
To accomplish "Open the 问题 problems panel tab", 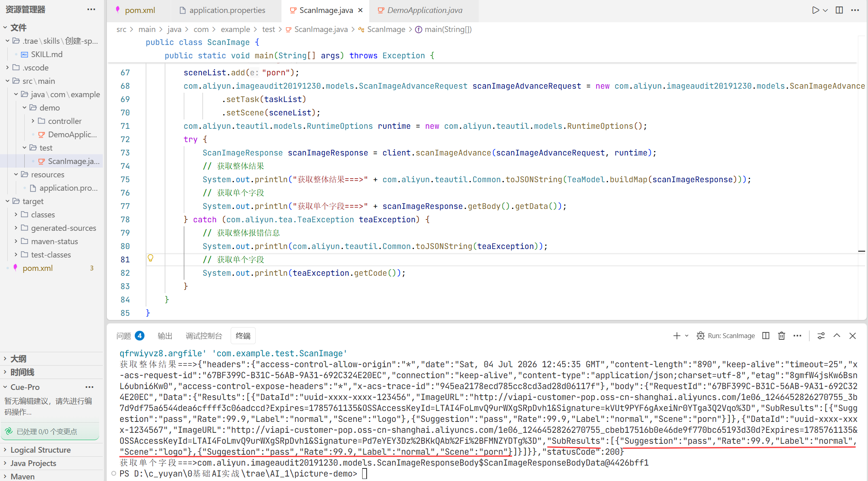I will tap(124, 336).
